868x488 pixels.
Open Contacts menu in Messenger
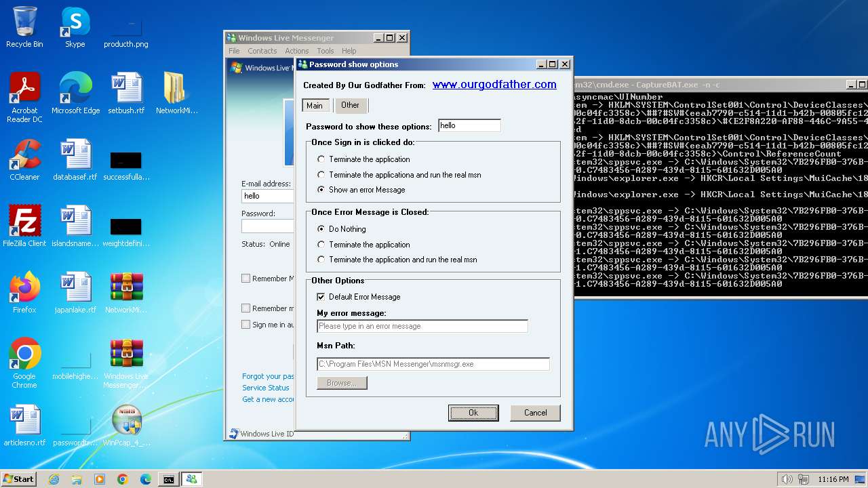[x=262, y=51]
